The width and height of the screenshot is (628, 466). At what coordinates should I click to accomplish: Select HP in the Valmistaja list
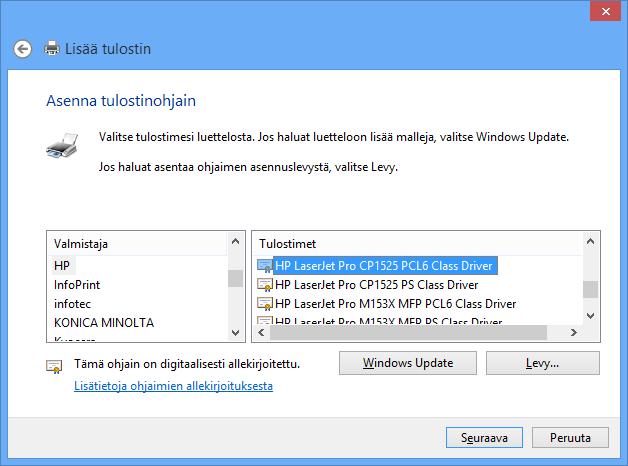coord(62,266)
